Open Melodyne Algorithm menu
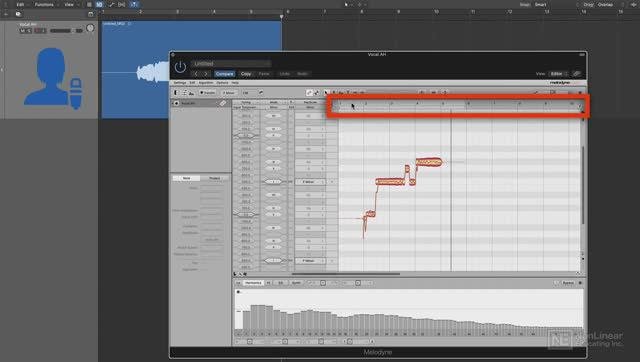This screenshot has height=362, width=640. [206, 83]
